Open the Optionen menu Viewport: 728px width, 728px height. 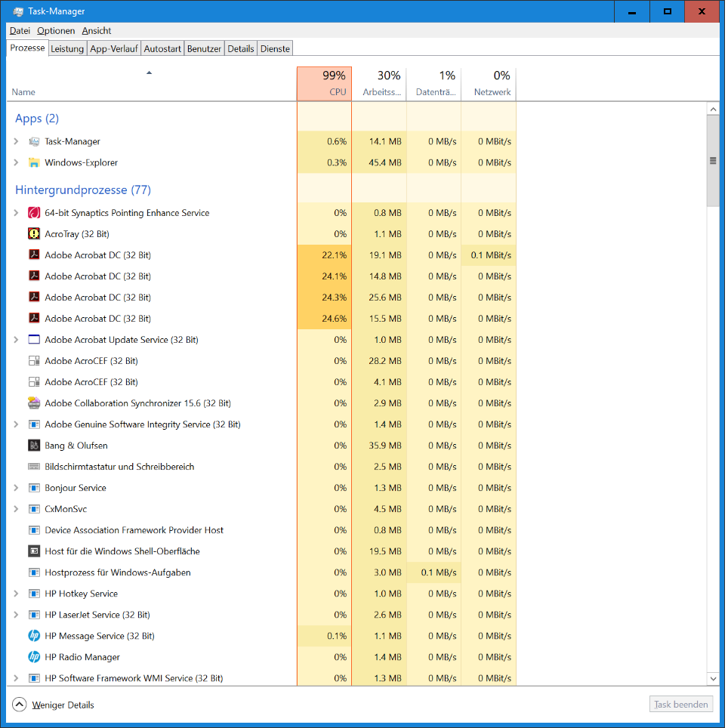coord(56,31)
